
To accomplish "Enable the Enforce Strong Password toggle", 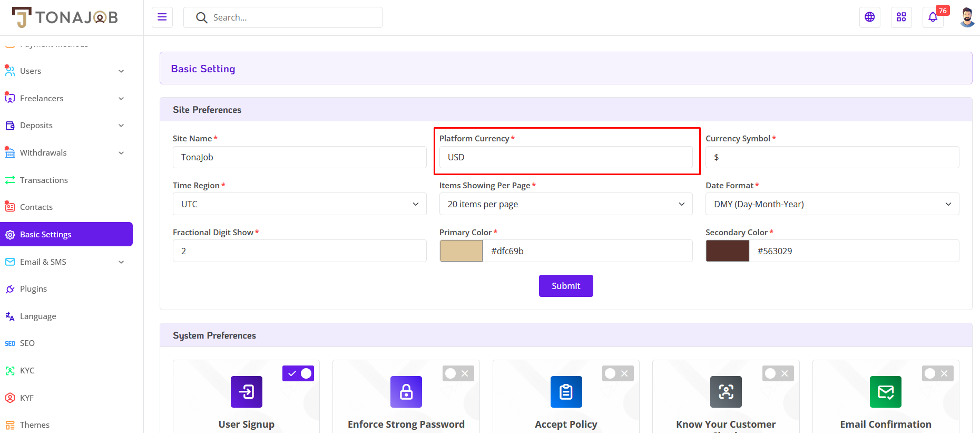I will (458, 373).
